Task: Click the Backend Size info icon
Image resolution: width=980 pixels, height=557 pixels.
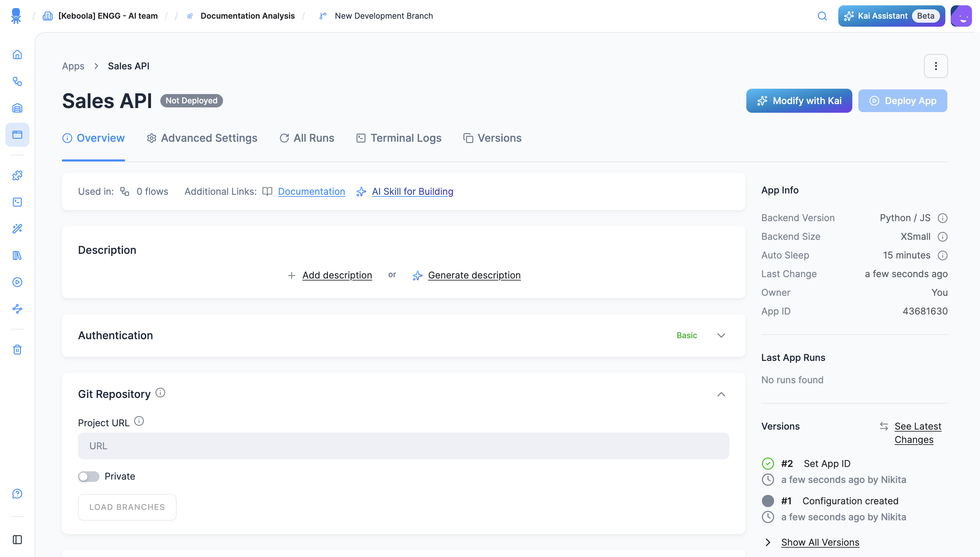Action: click(x=943, y=237)
